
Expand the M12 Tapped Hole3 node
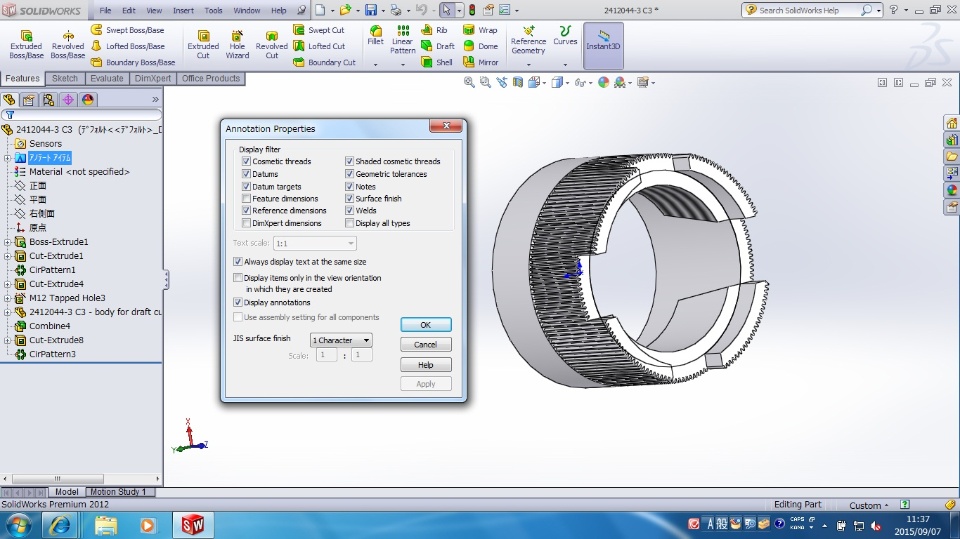click(x=7, y=298)
